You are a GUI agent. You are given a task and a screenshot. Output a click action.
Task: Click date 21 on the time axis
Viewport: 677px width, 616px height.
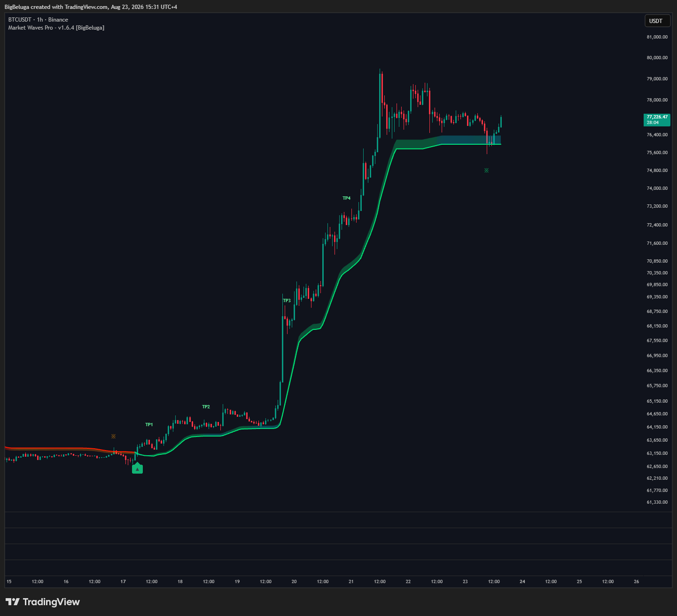351,582
